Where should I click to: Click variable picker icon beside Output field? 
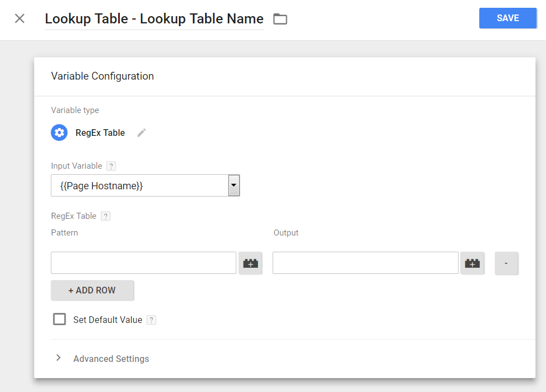click(x=472, y=263)
